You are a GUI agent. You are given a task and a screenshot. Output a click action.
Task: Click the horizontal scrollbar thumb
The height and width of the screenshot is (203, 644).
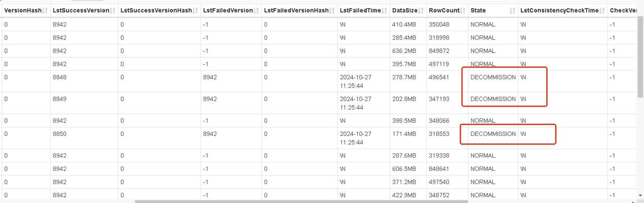301,202
